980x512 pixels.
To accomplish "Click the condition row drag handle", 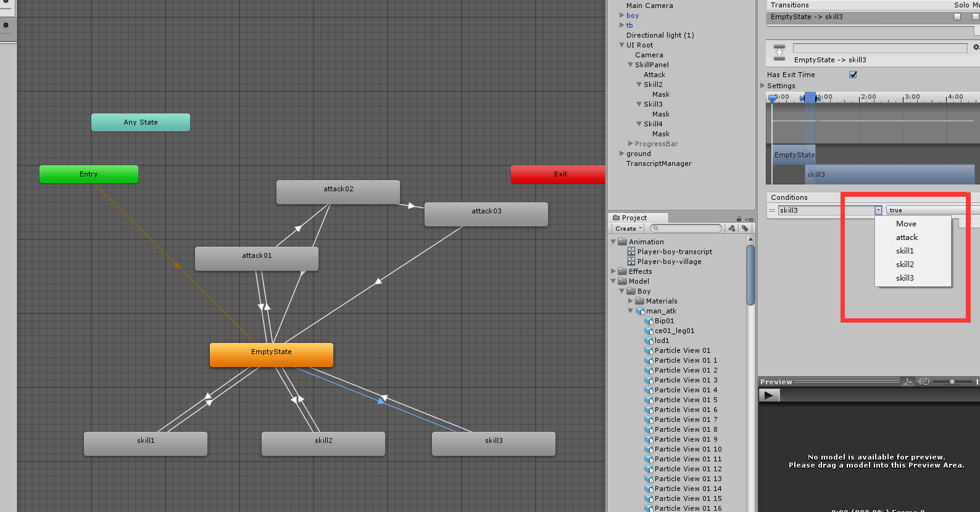I will 771,210.
